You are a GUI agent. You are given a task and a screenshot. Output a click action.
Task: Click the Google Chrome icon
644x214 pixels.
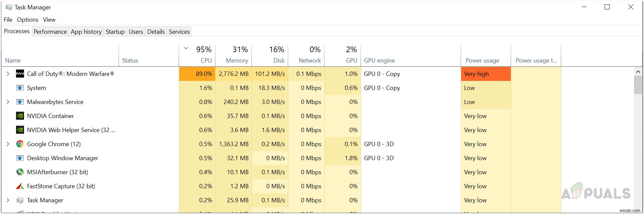pyautogui.click(x=20, y=144)
